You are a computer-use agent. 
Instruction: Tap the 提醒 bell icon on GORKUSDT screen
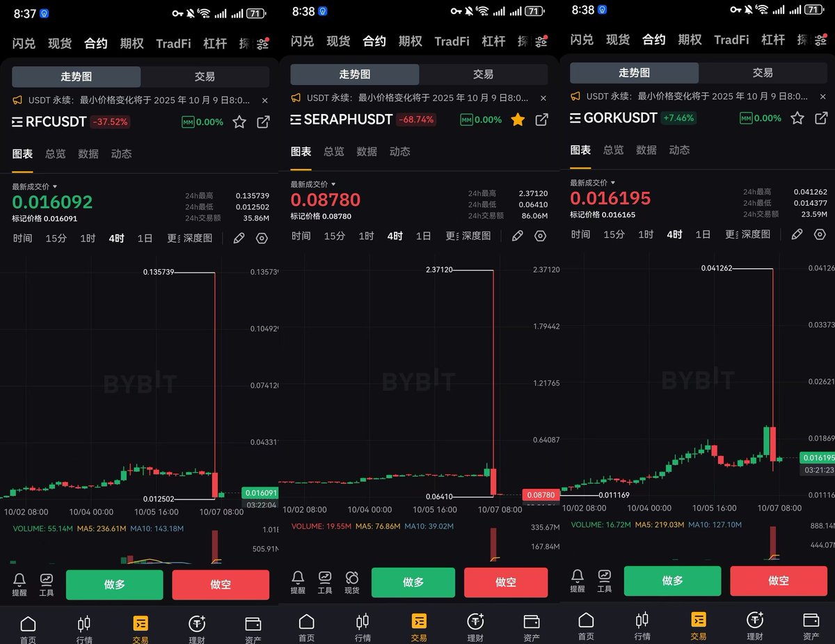578,581
